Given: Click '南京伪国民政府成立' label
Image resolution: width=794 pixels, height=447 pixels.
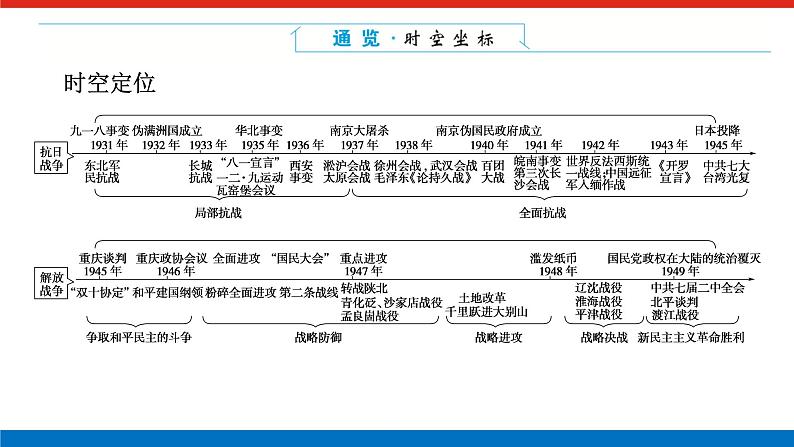Looking at the screenshot, I should [489, 131].
